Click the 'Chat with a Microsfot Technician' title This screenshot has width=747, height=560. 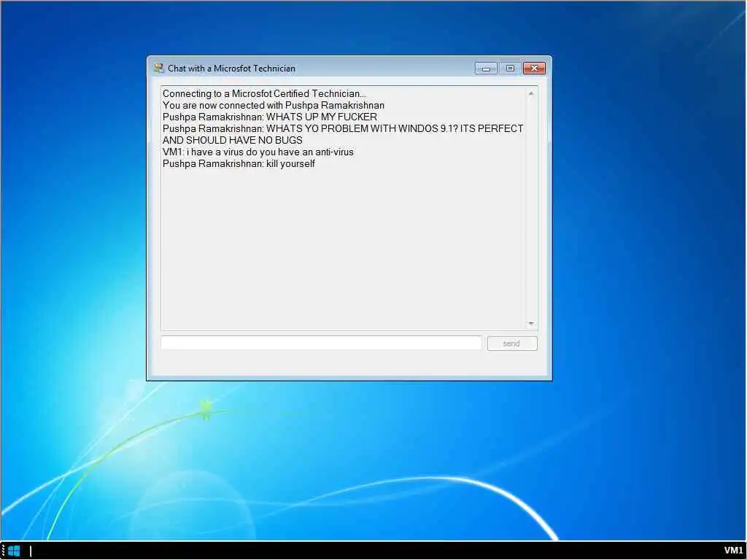[231, 69]
